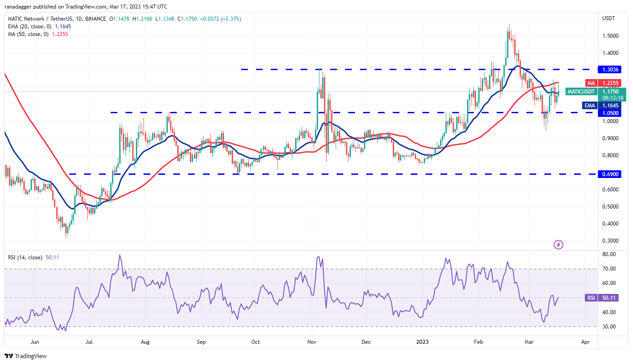Click the purple lightning bolt event icon
The width and height of the screenshot is (633, 364).
coord(558,244)
